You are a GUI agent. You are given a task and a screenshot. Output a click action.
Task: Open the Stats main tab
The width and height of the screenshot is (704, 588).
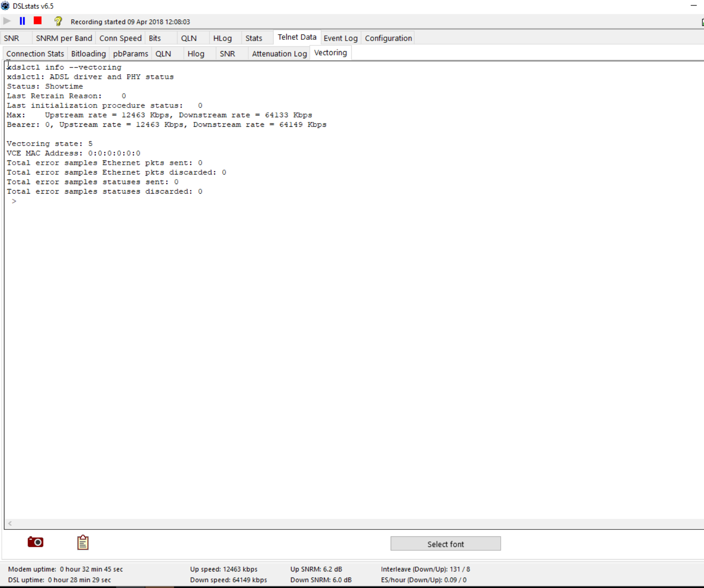pyautogui.click(x=253, y=38)
